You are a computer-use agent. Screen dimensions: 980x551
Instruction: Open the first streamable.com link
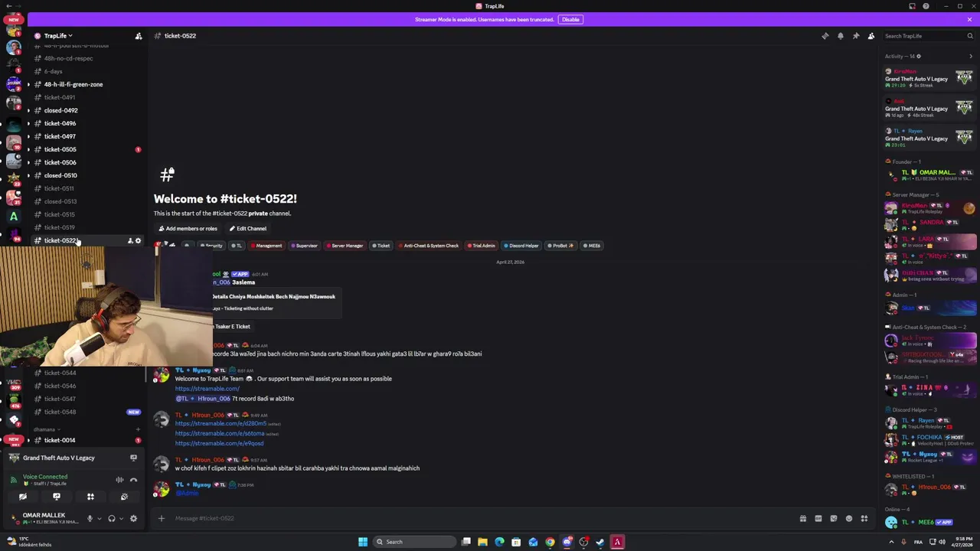[x=207, y=389]
